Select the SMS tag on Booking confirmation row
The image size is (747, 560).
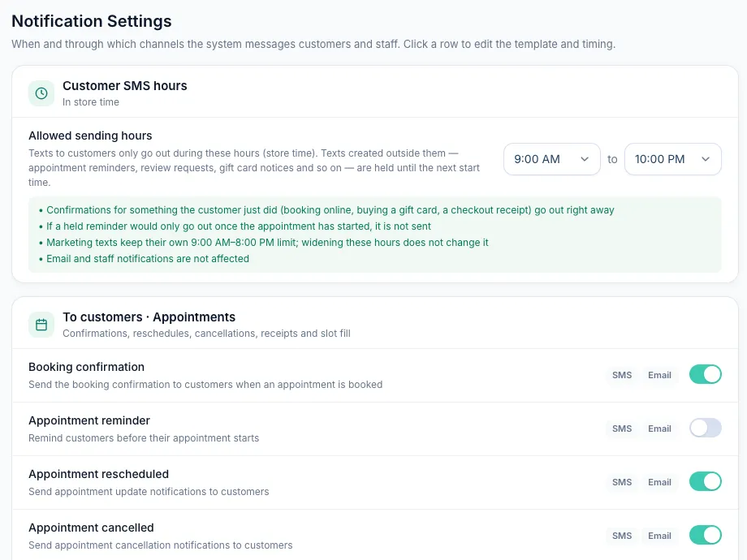[x=622, y=375]
